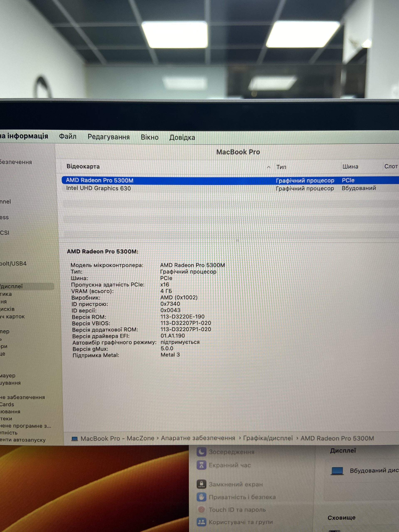Image resolution: width=399 pixels, height=532 pixels.
Task: Open the Файл menu
Action: tap(68, 137)
